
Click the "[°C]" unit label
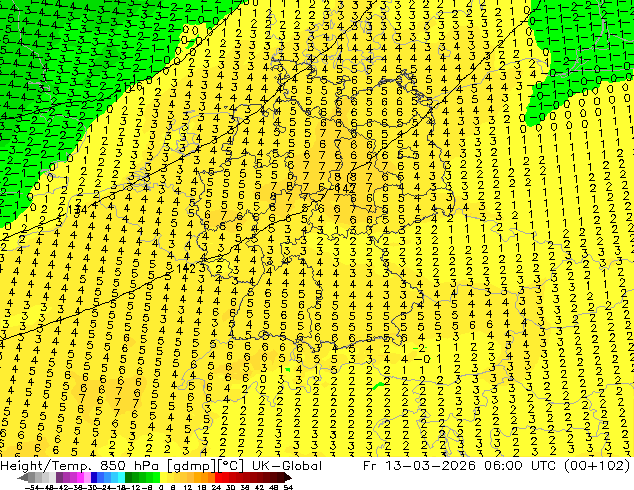[231, 466]
